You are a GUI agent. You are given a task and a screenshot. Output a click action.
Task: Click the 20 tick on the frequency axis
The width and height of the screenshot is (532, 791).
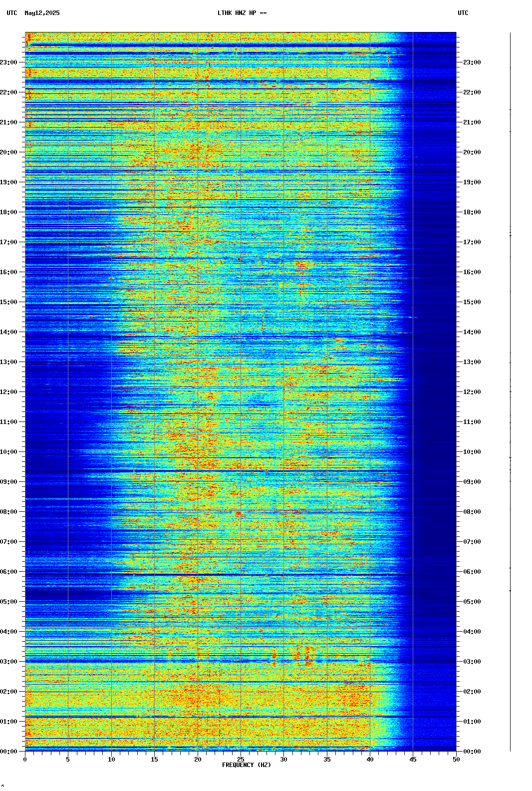(x=198, y=760)
